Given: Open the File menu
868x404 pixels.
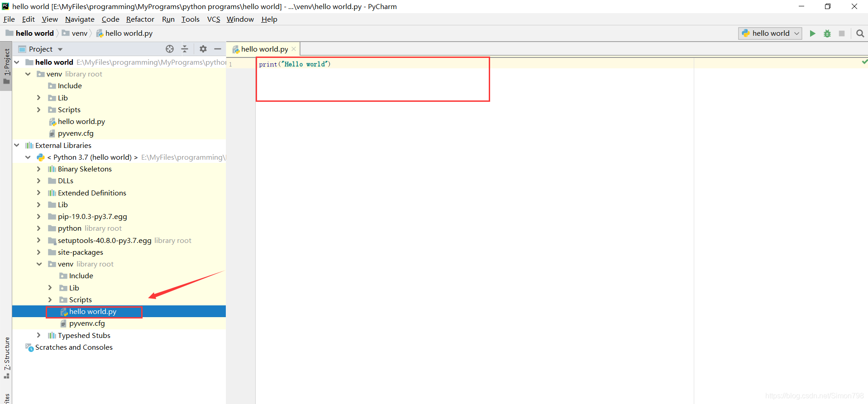Looking at the screenshot, I should [x=9, y=19].
